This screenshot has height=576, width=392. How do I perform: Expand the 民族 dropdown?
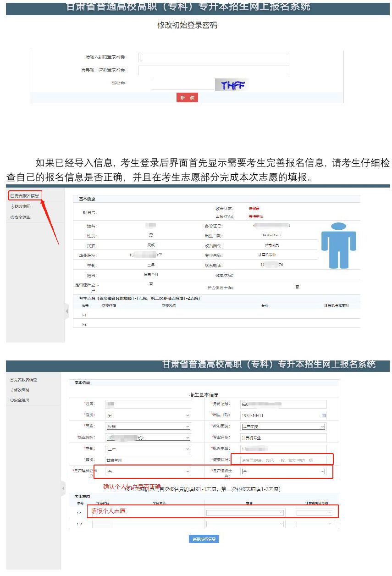point(148,426)
